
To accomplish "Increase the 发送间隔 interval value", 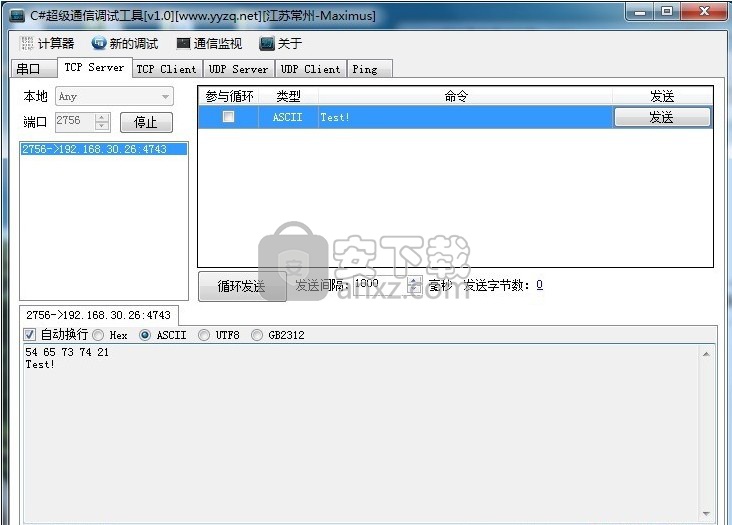I will pyautogui.click(x=414, y=280).
